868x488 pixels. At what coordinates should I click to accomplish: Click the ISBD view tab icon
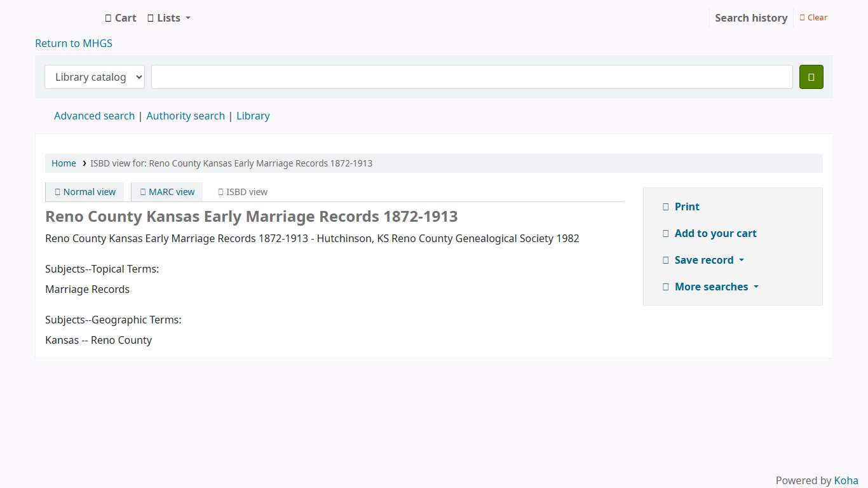[220, 192]
